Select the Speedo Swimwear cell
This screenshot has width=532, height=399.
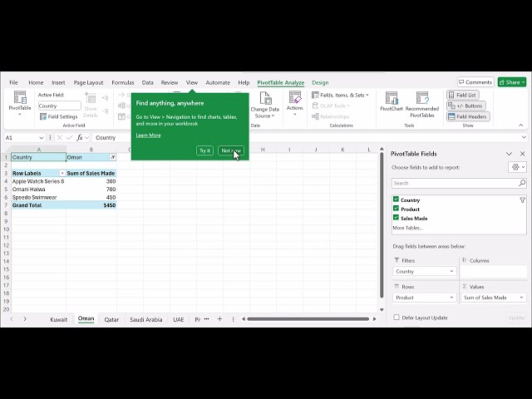[x=39, y=197]
